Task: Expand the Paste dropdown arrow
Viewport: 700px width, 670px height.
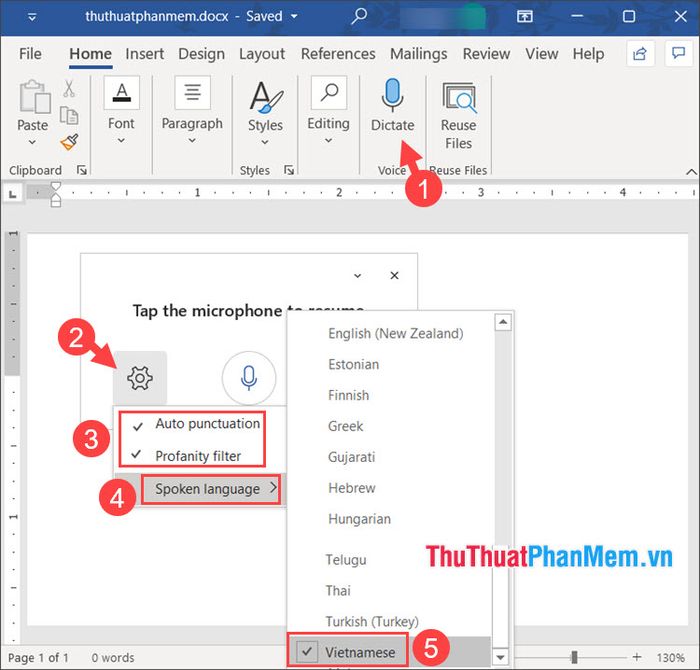Action: tap(32, 142)
